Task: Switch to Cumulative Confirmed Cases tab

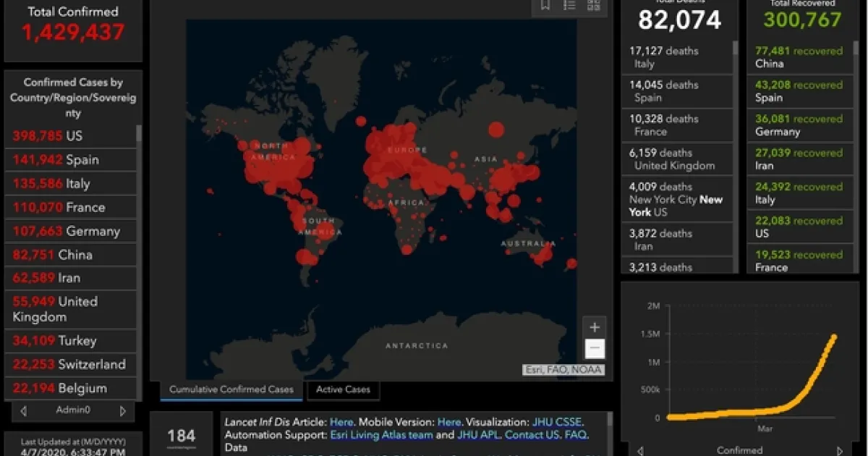Action: [x=231, y=389]
